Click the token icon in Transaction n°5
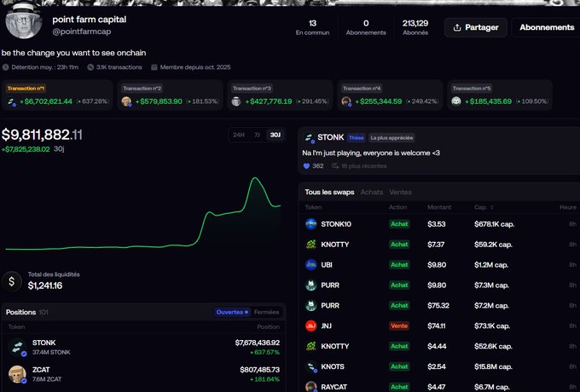Image resolution: width=580 pixels, height=392 pixels. (x=456, y=101)
